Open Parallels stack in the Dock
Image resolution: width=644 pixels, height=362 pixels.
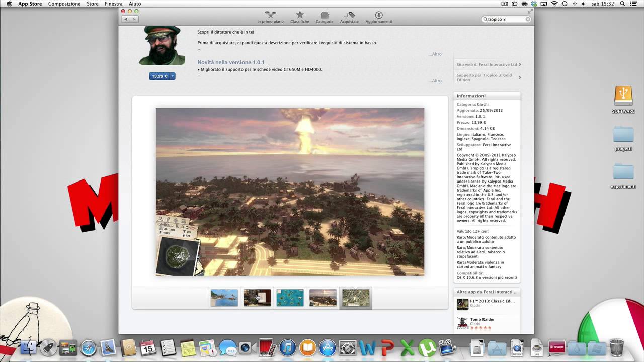[x=557, y=347]
